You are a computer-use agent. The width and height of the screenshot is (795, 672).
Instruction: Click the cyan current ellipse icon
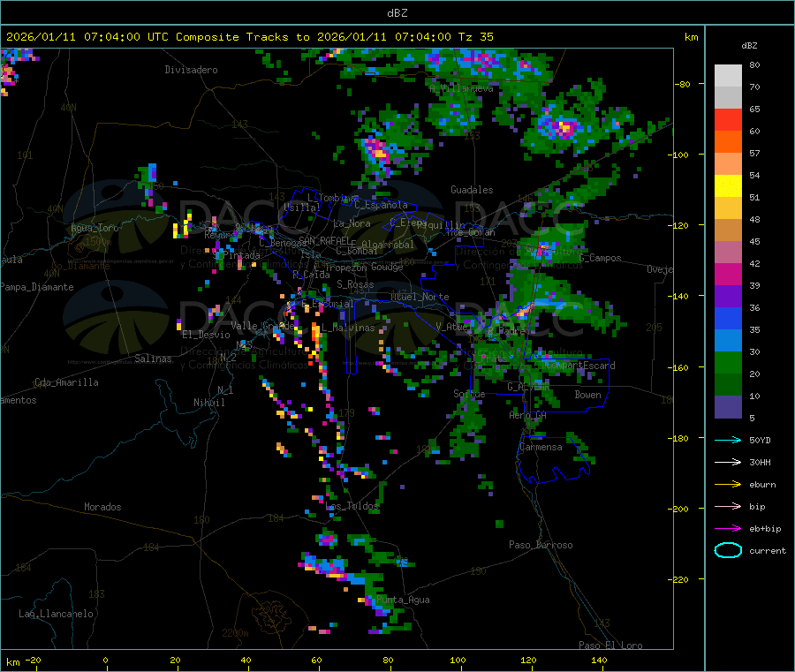728,550
